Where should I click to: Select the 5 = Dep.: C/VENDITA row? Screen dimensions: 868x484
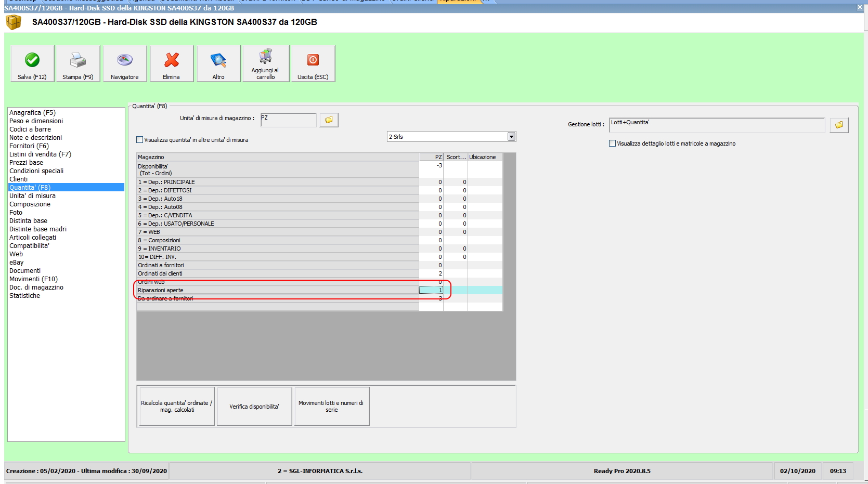[278, 215]
